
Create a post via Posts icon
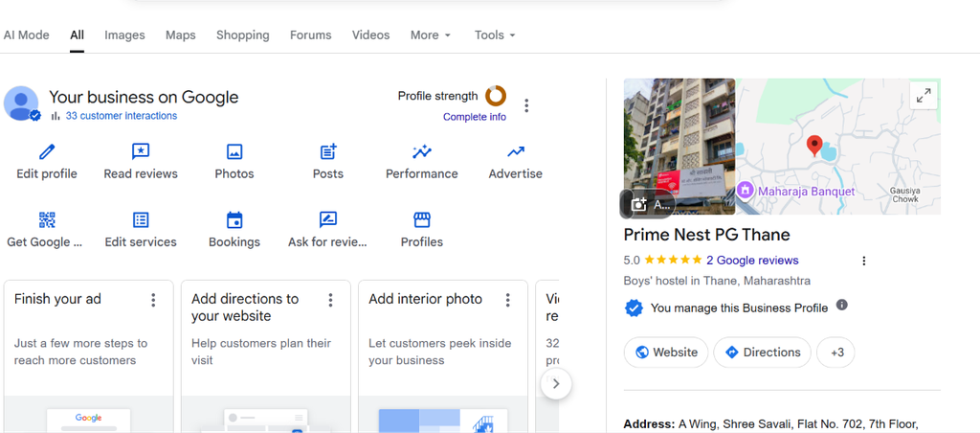328,151
